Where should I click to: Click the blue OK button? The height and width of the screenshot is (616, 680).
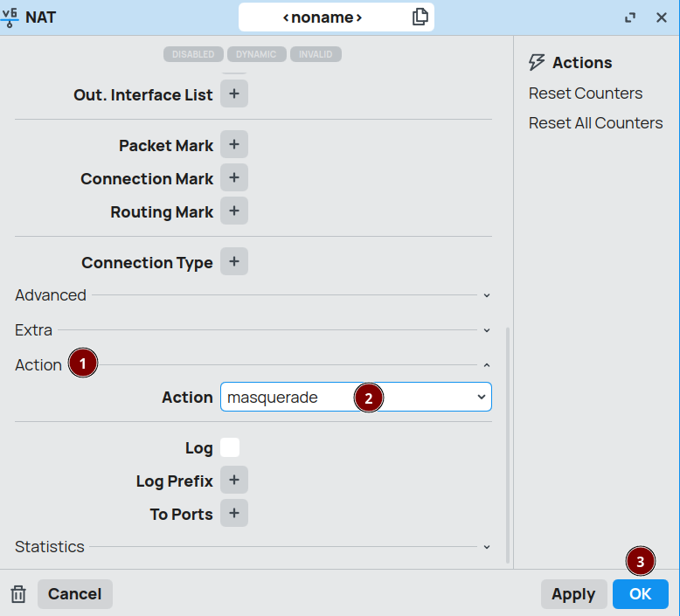[640, 594]
